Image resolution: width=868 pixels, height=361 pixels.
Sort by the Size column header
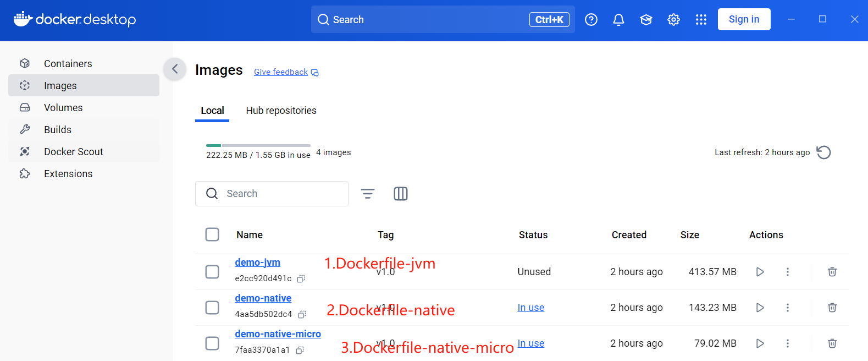pyautogui.click(x=690, y=235)
